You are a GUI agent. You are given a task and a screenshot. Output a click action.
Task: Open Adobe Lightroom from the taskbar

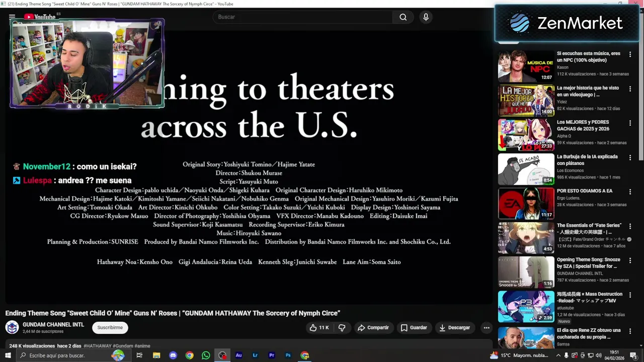[x=255, y=355]
